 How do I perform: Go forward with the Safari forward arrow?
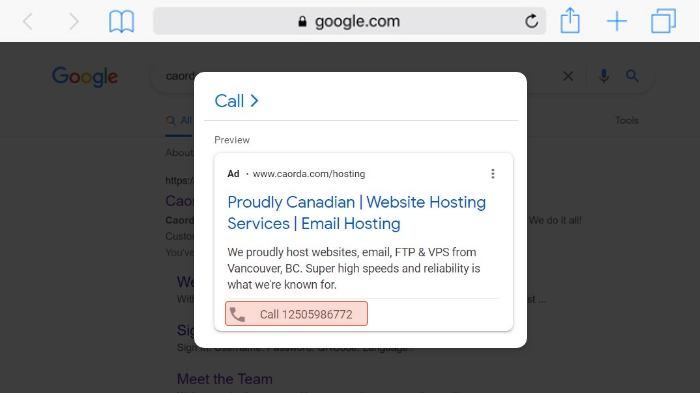(x=74, y=21)
